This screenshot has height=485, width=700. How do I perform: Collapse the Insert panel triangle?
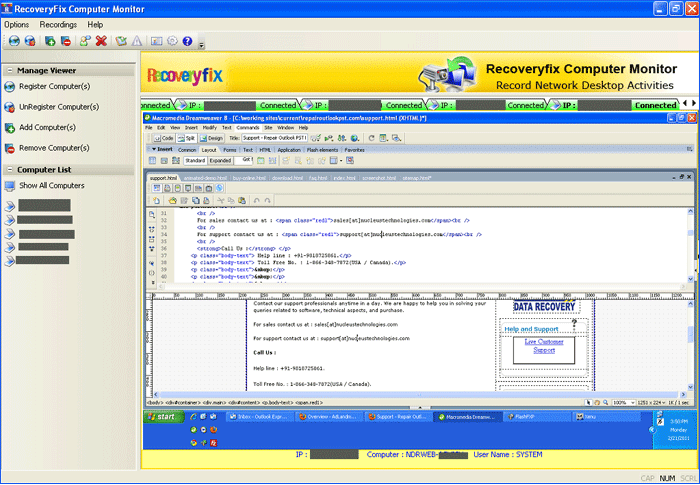click(154, 149)
